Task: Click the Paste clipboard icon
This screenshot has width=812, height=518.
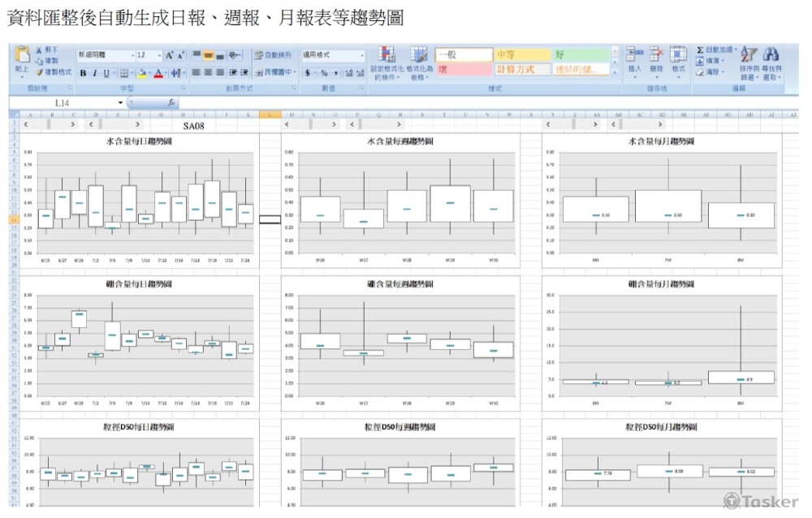Action: point(23,57)
